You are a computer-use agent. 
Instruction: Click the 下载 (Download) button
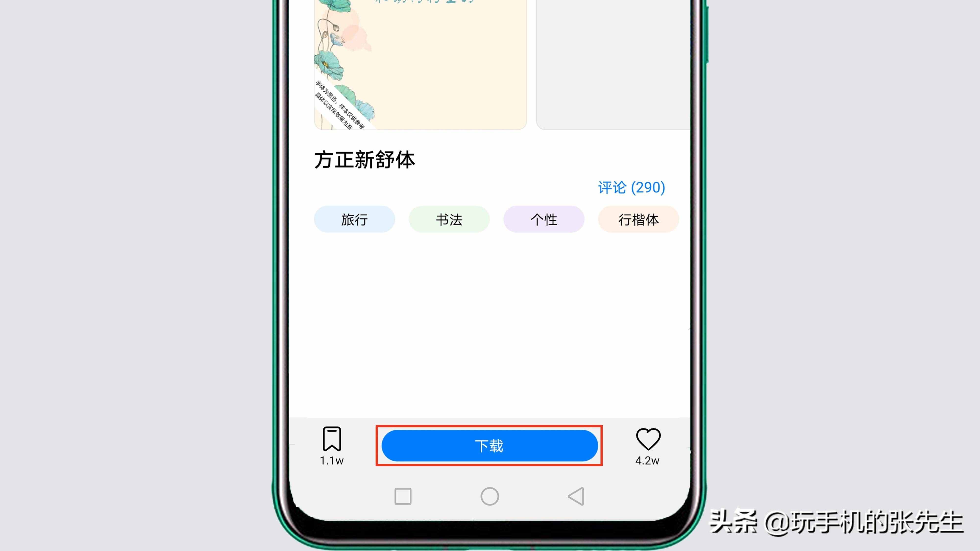489,445
